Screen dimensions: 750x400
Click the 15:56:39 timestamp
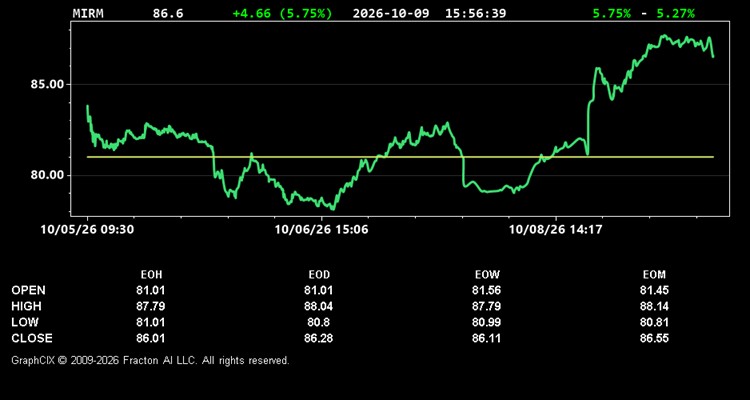click(x=475, y=13)
